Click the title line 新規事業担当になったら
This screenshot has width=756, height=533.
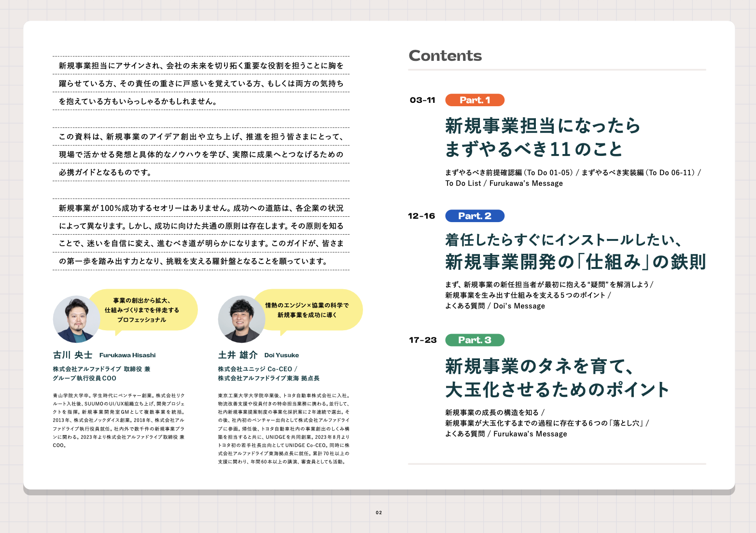point(543,126)
